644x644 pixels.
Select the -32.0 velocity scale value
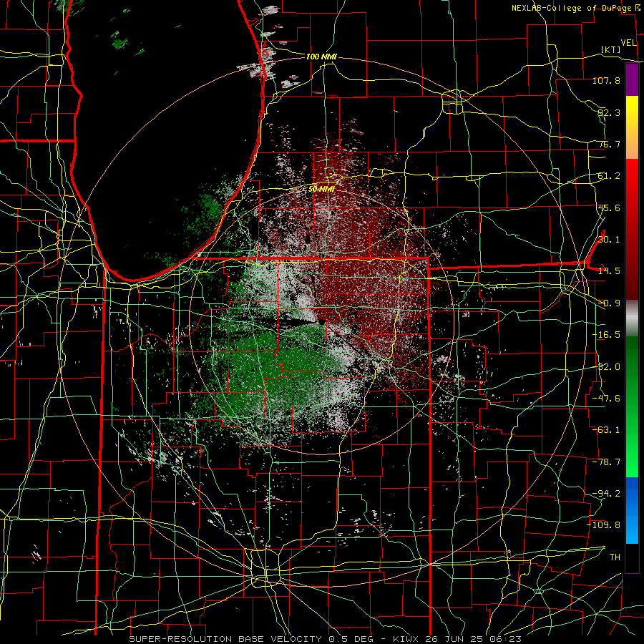coord(606,367)
